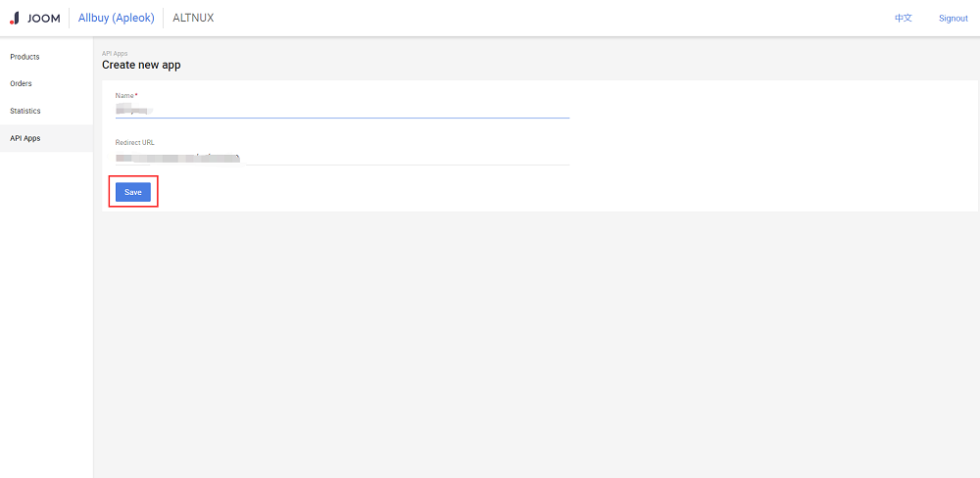Viewport: 980px width, 478px height.
Task: Focus the Redirect URL input field
Action: 342,157
